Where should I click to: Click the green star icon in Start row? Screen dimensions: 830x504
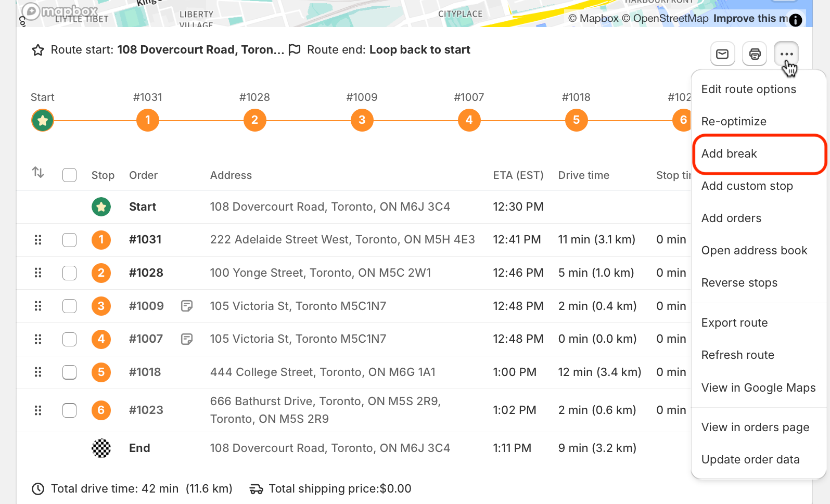101,207
